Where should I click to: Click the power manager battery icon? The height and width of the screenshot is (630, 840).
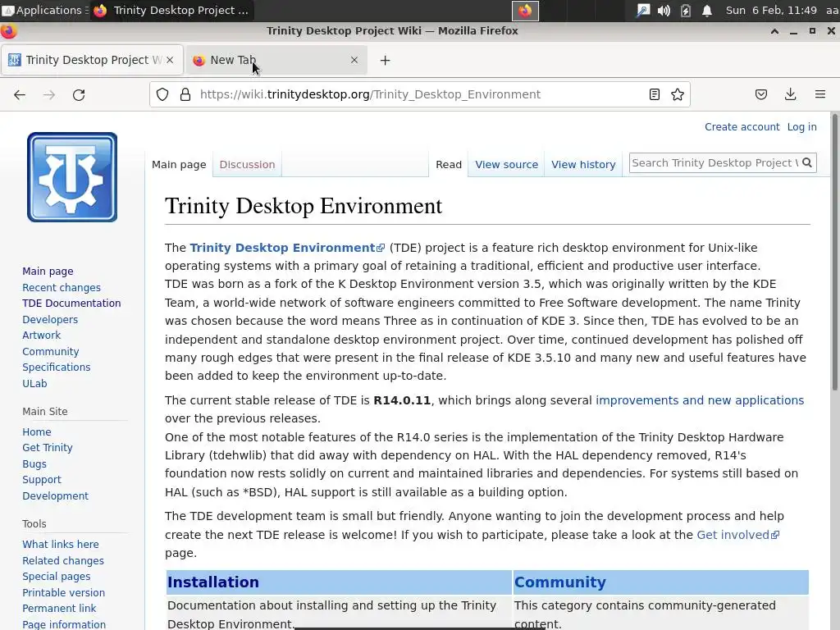coord(686,10)
